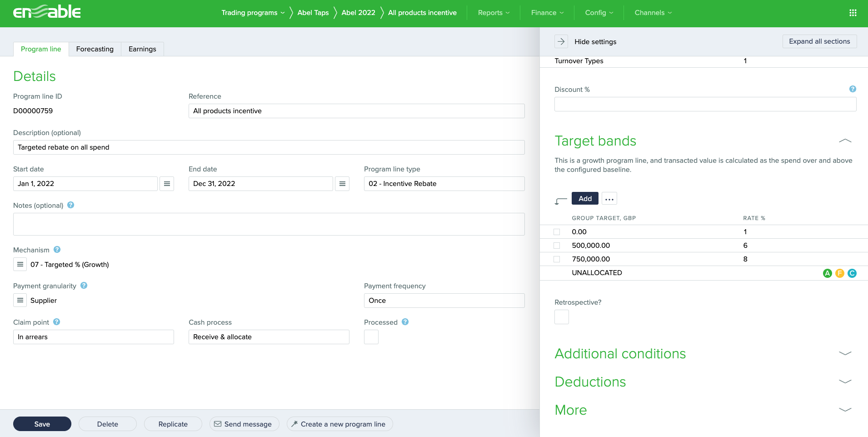Go to Abel 2022 breadcrumb
The height and width of the screenshot is (437, 868).
click(x=359, y=13)
